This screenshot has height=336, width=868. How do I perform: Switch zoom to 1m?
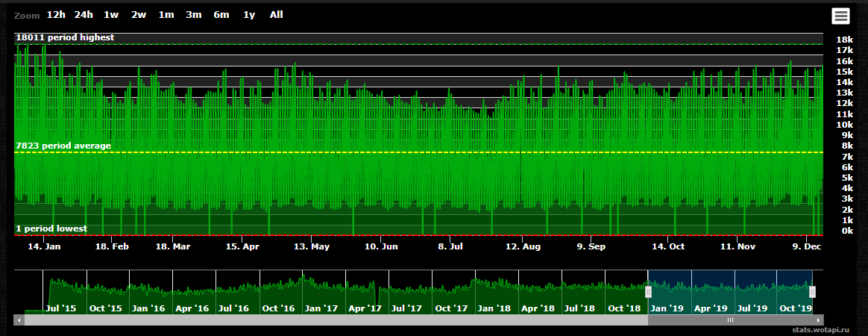coord(166,15)
